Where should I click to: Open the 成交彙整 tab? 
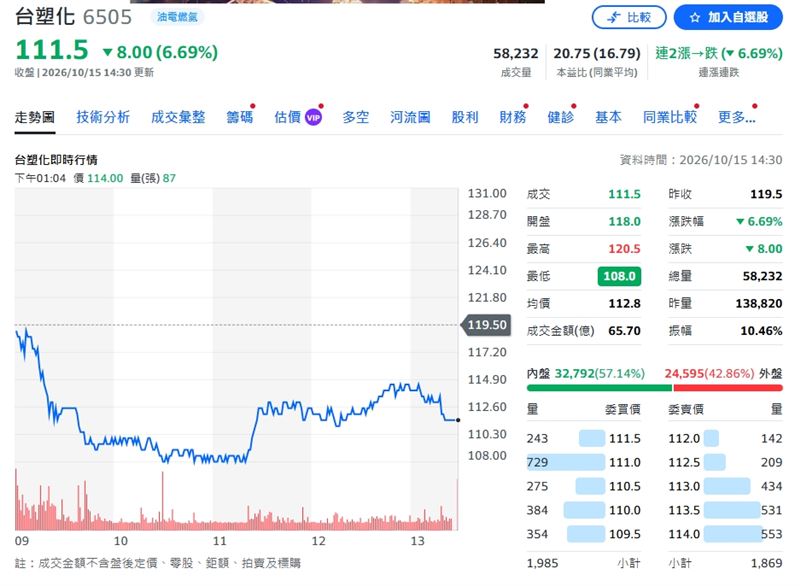178,117
